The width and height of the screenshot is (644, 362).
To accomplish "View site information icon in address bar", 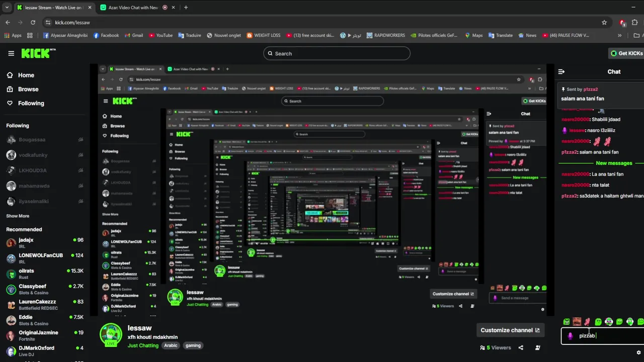I will click(x=48, y=22).
